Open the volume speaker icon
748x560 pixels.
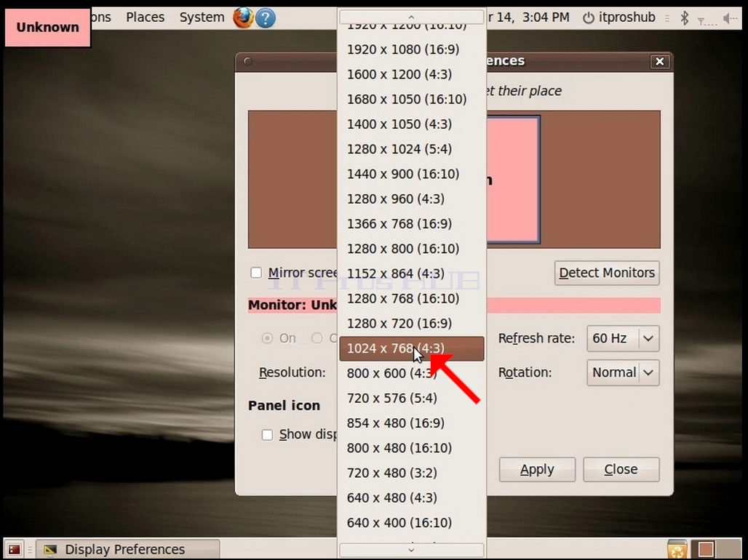pos(729,18)
